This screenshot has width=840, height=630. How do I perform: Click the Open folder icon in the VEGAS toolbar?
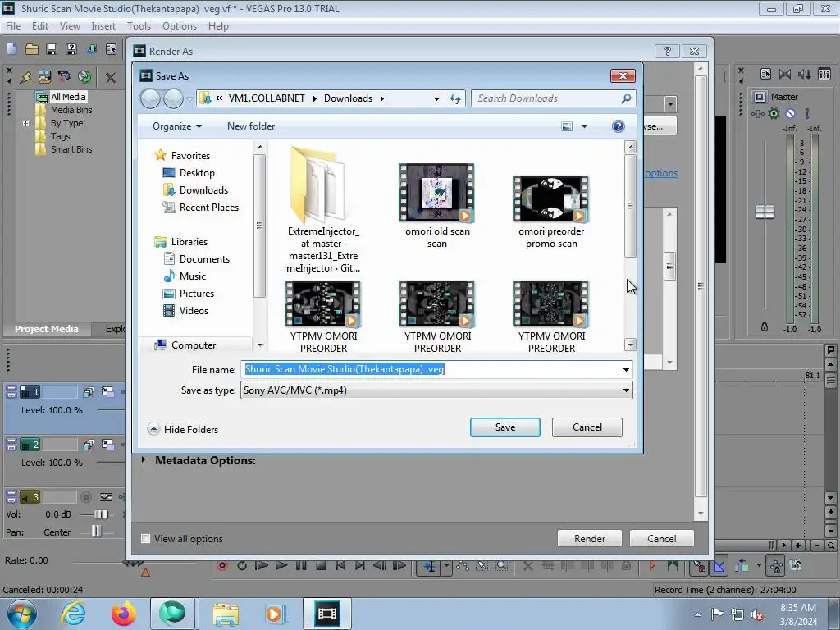point(32,49)
